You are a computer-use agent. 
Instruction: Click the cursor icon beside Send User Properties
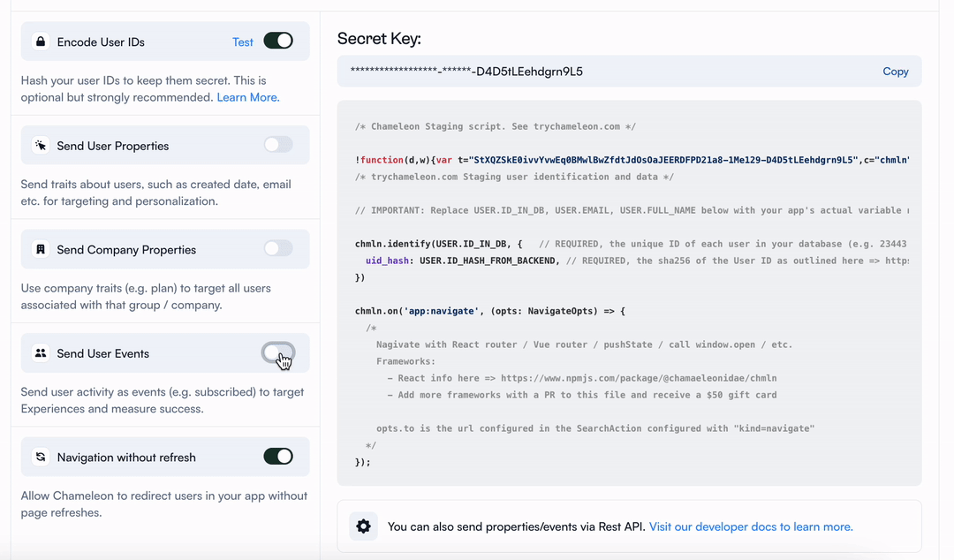41,146
